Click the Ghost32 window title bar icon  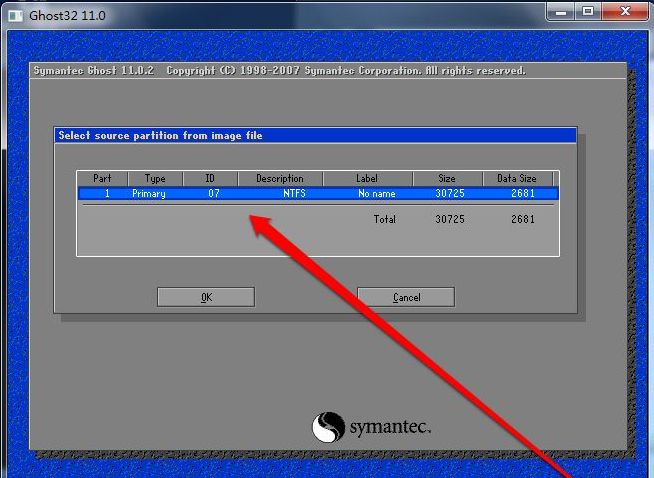[x=16, y=16]
